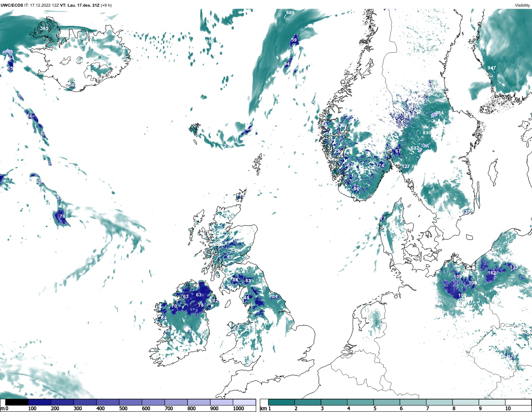
Task: Click the '889' value at the top of the map
Action: [x=290, y=12]
